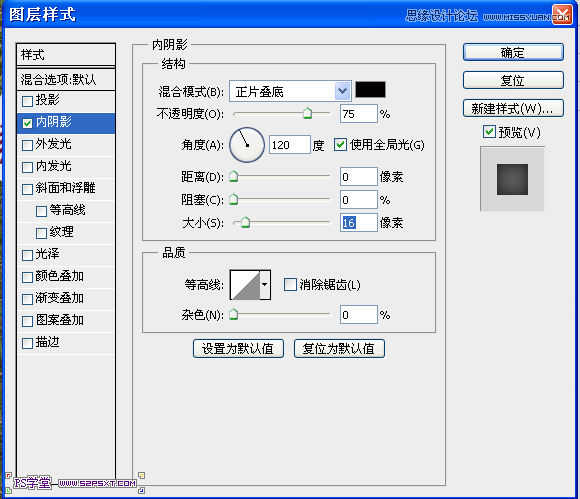This screenshot has width=580, height=499.
Task: Click the 大小 size slider handle
Action: tap(245, 222)
